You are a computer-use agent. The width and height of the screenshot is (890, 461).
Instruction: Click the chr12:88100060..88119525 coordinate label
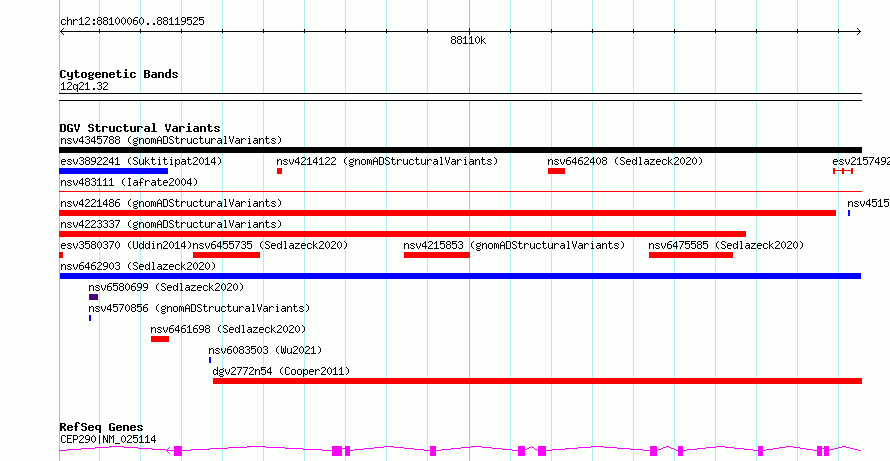coord(132,22)
